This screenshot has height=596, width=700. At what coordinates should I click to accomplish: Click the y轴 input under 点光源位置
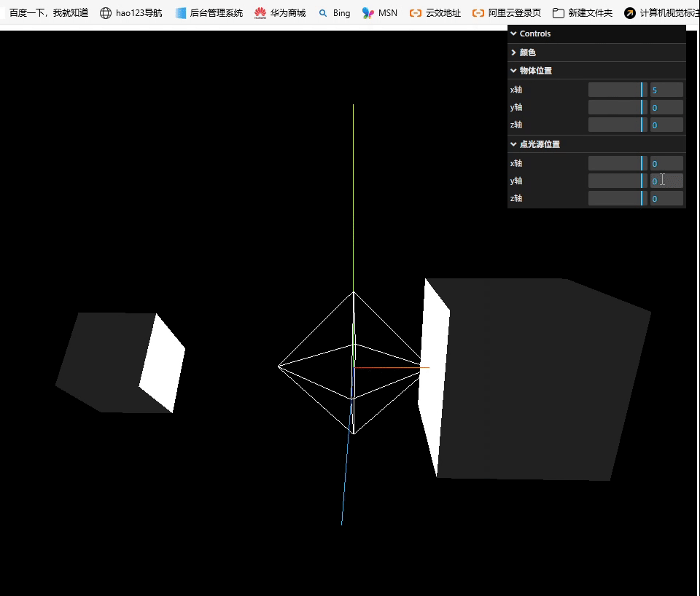pyautogui.click(x=666, y=180)
